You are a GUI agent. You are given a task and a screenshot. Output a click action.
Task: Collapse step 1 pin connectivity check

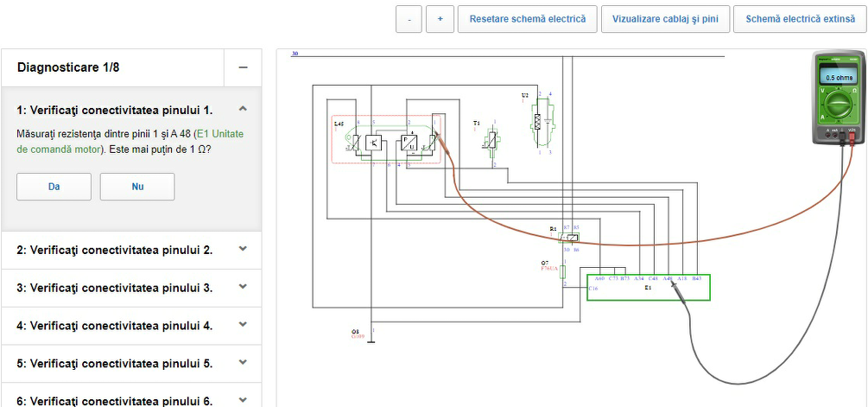pyautogui.click(x=243, y=110)
